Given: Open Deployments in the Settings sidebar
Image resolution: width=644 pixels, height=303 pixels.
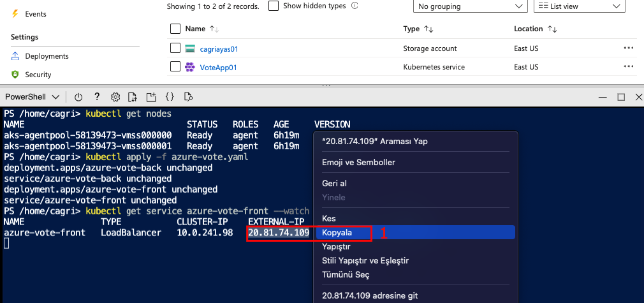Looking at the screenshot, I should 47,56.
